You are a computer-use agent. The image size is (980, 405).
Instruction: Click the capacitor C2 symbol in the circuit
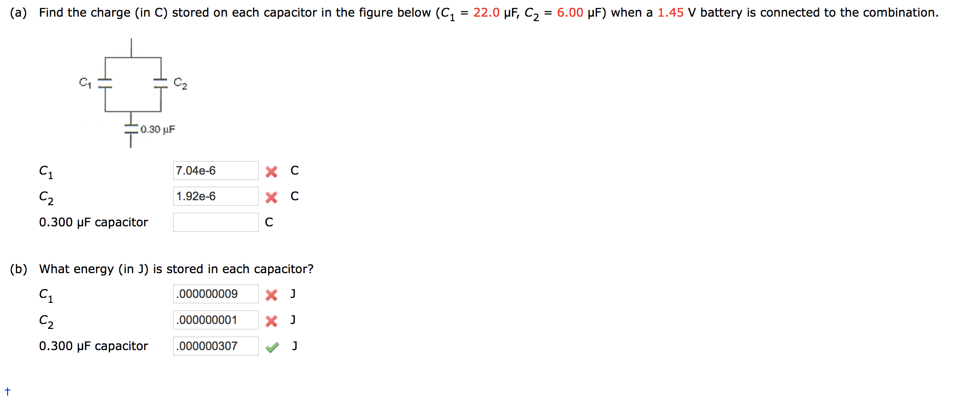click(x=160, y=82)
